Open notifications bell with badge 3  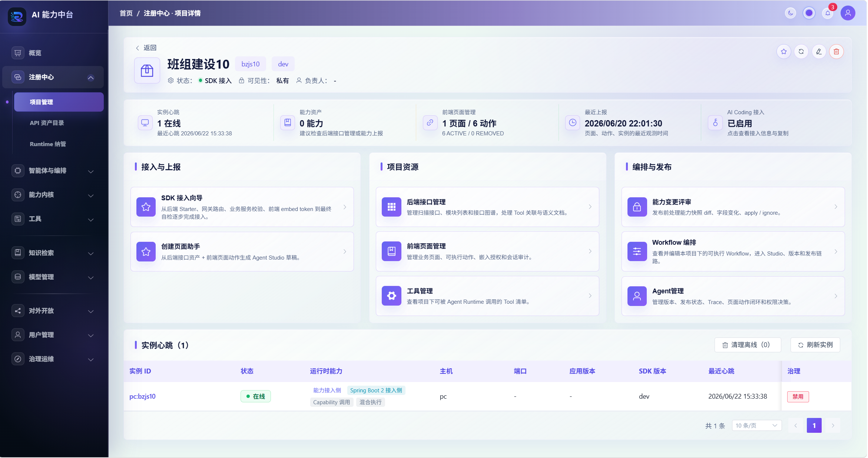[x=827, y=13]
